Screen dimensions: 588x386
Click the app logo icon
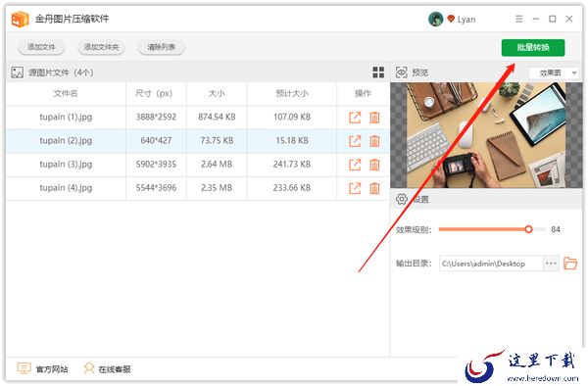tap(20, 19)
